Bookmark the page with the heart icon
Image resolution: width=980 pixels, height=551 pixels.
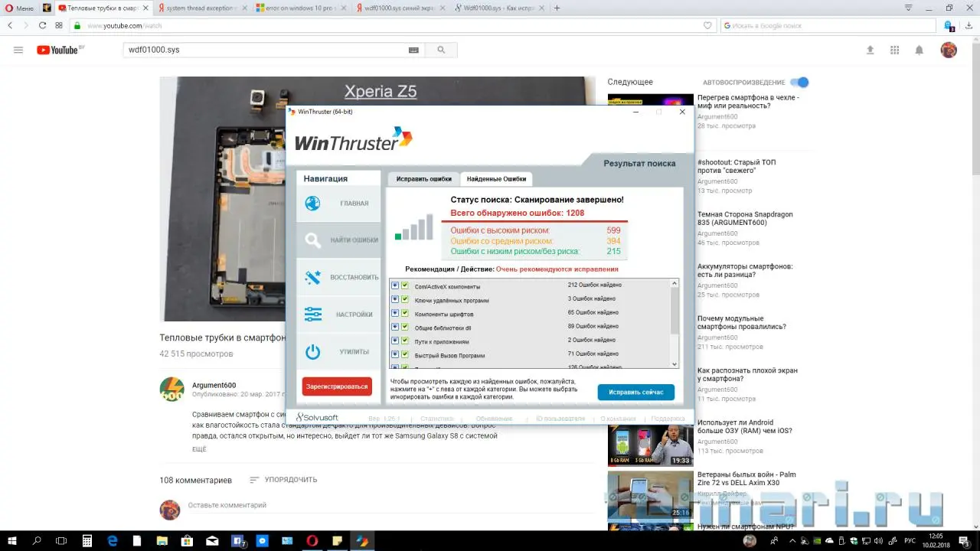click(x=707, y=25)
